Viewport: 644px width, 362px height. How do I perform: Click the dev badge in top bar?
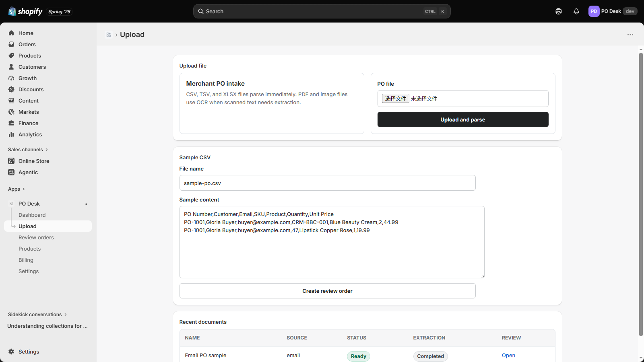630,11
